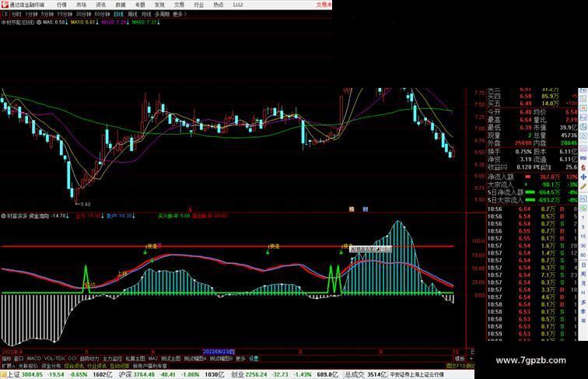The height and width of the screenshot is (379, 588).
Task: Open the 市场 menu
Action: click(x=81, y=5)
